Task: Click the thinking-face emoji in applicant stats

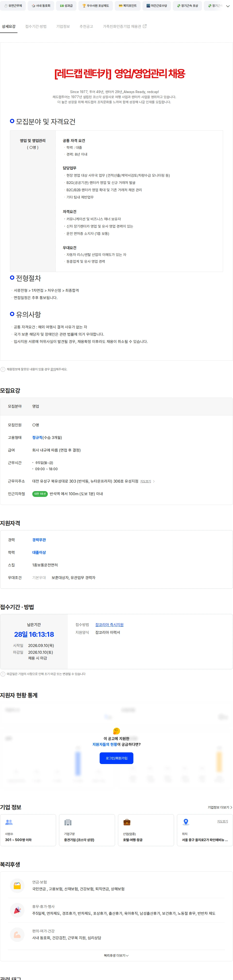Action: tap(116, 731)
